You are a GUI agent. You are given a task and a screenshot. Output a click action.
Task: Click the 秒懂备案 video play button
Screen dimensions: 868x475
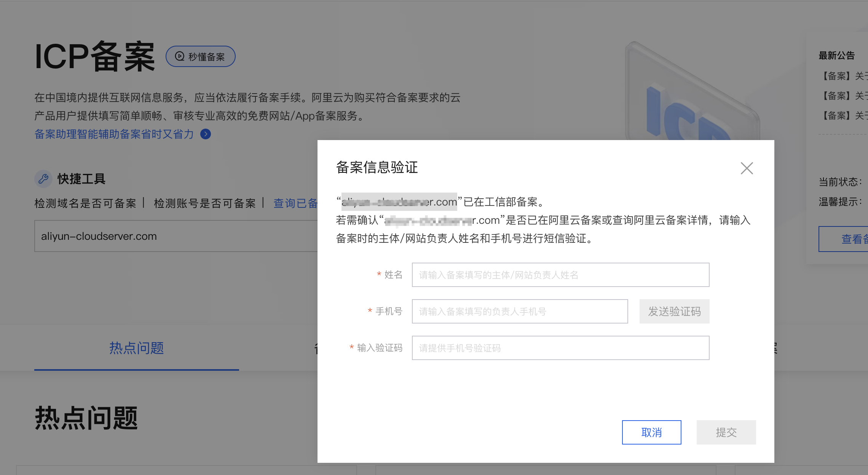200,56
